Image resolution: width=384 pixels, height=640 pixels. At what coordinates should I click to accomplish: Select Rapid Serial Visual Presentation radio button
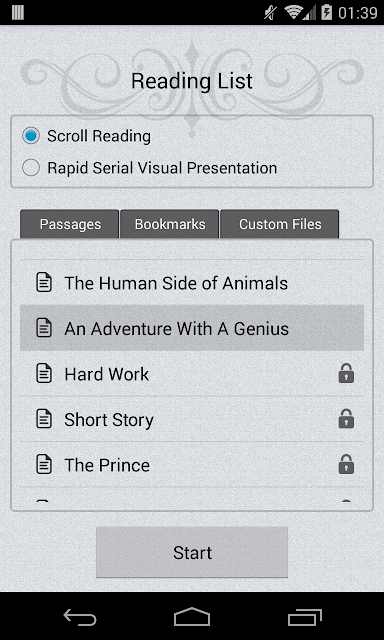(x=31, y=168)
